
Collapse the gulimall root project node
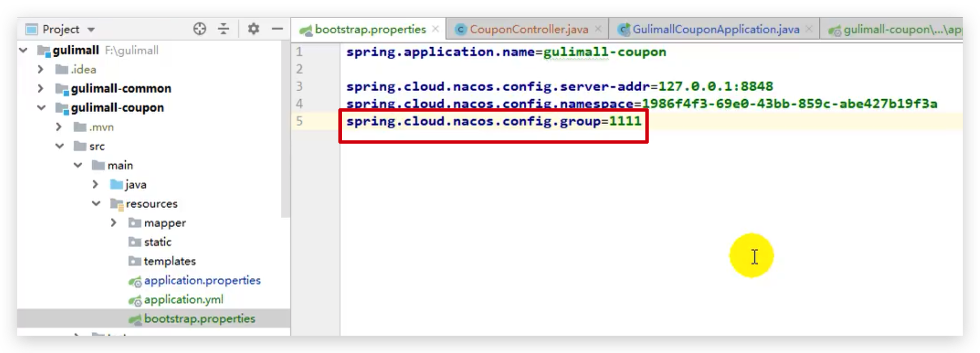(24, 50)
